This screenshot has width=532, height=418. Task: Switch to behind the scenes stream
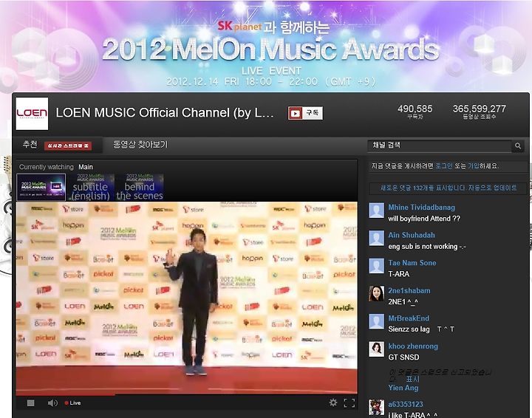(140, 187)
